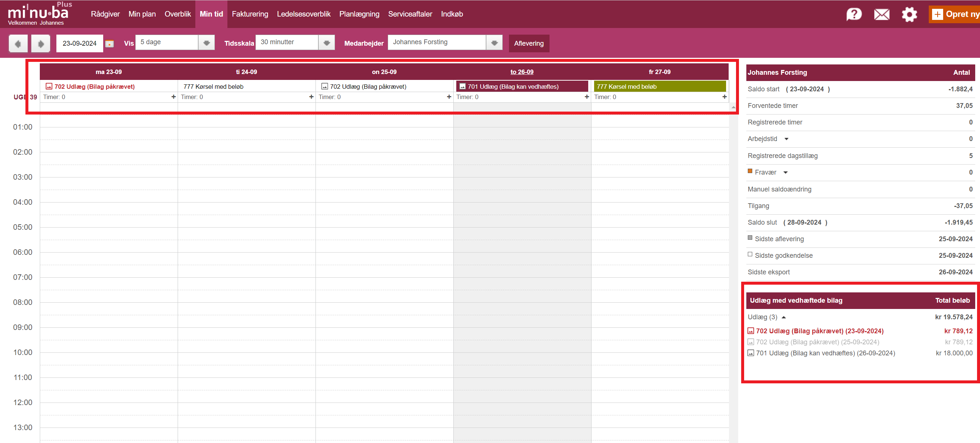Click orange Fravær color square
This screenshot has width=980, height=443.
click(750, 171)
